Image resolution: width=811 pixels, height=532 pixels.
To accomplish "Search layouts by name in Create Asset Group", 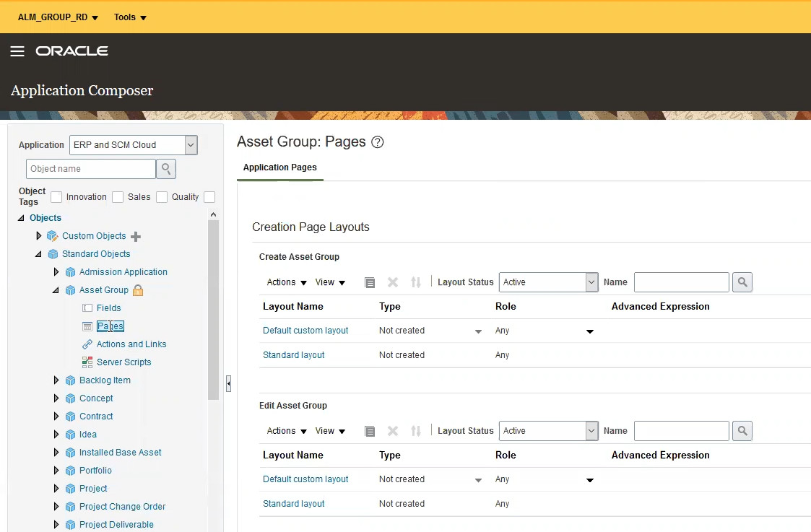I will click(742, 282).
